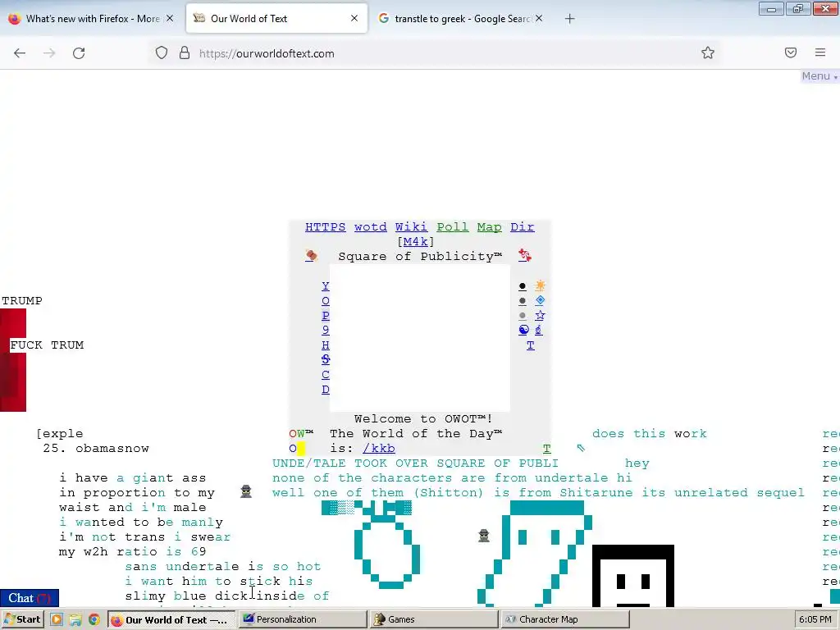Click the spy emoji beside 'in proportion to my'
This screenshot has width=840, height=630.
pyautogui.click(x=246, y=491)
